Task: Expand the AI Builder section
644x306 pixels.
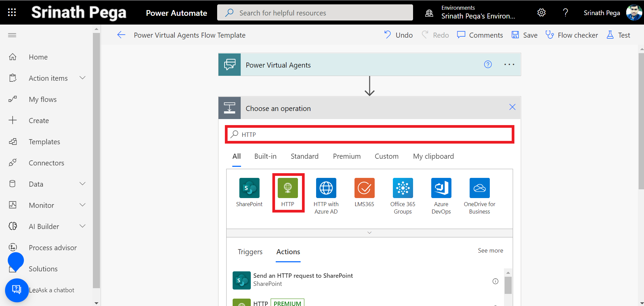Action: pyautogui.click(x=82, y=226)
